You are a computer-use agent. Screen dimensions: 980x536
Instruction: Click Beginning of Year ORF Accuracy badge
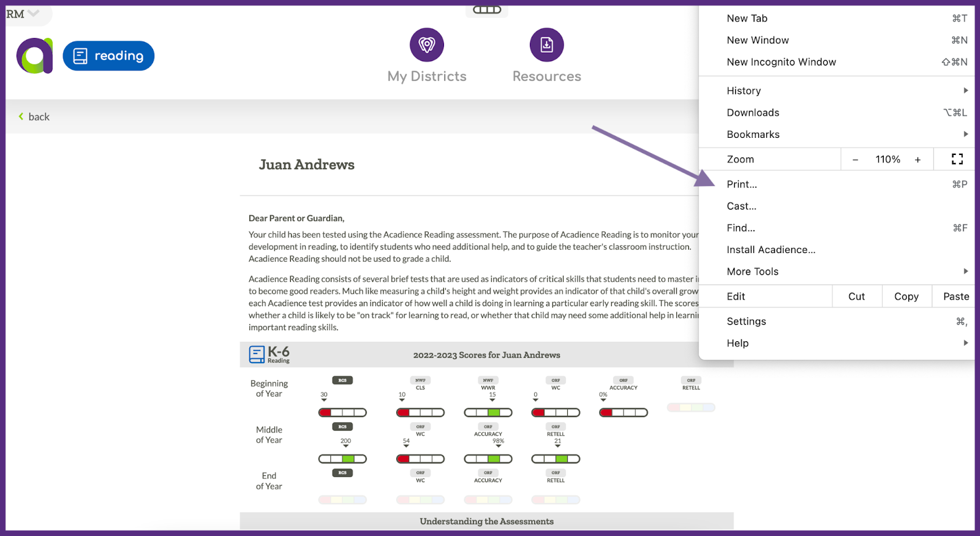point(624,380)
